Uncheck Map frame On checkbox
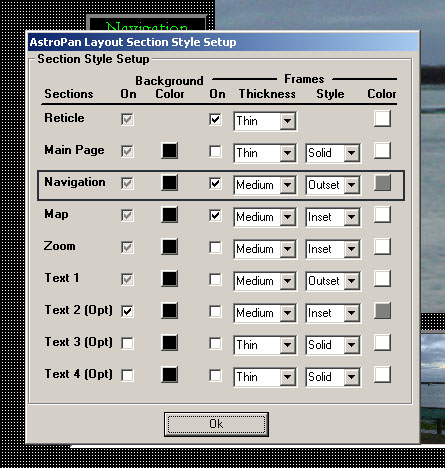The height and width of the screenshot is (468, 445). [x=215, y=215]
